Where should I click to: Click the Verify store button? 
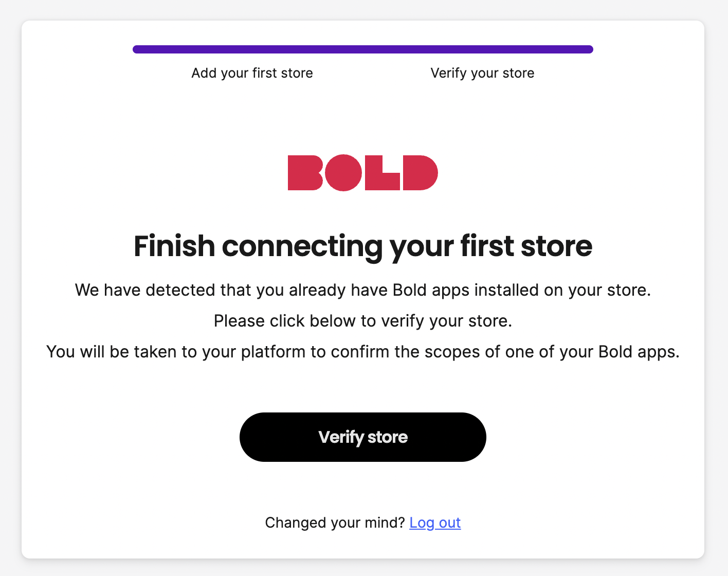click(362, 437)
